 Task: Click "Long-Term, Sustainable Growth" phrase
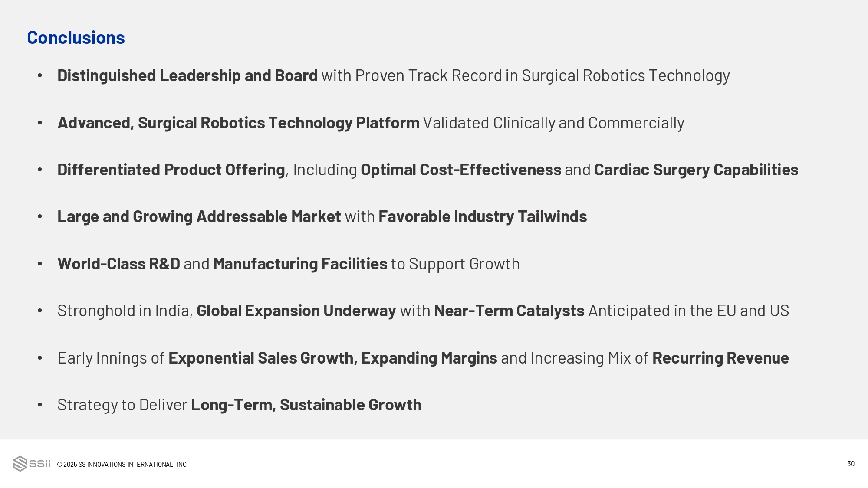coord(306,405)
